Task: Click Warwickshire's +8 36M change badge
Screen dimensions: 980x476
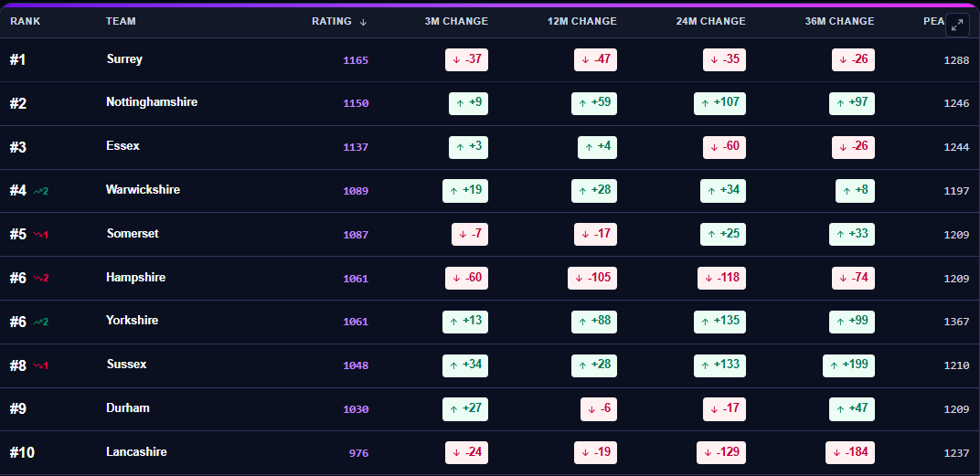Action: tap(855, 191)
